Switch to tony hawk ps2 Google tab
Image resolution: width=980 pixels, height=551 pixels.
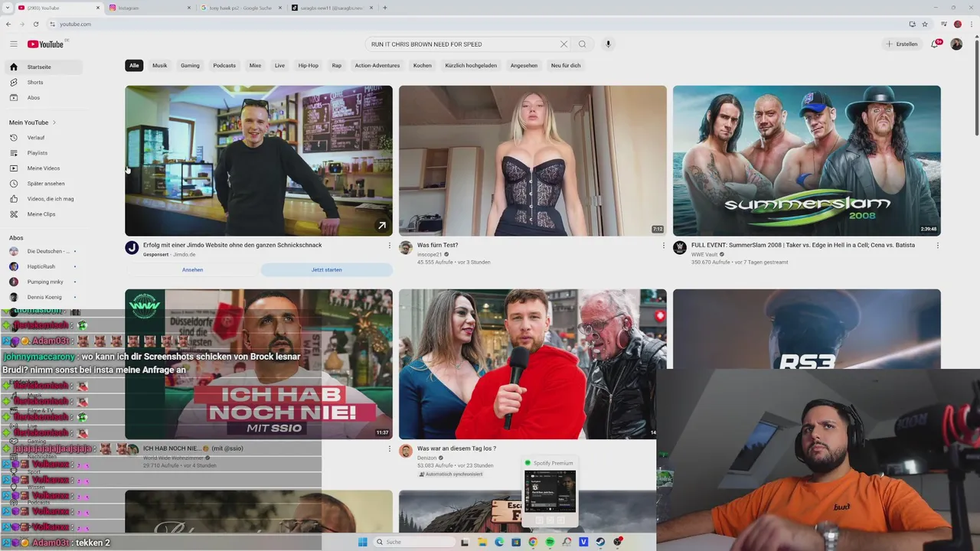pyautogui.click(x=240, y=8)
